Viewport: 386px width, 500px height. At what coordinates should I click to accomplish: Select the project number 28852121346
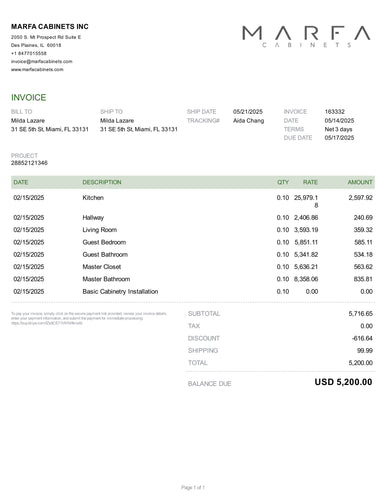click(x=29, y=163)
